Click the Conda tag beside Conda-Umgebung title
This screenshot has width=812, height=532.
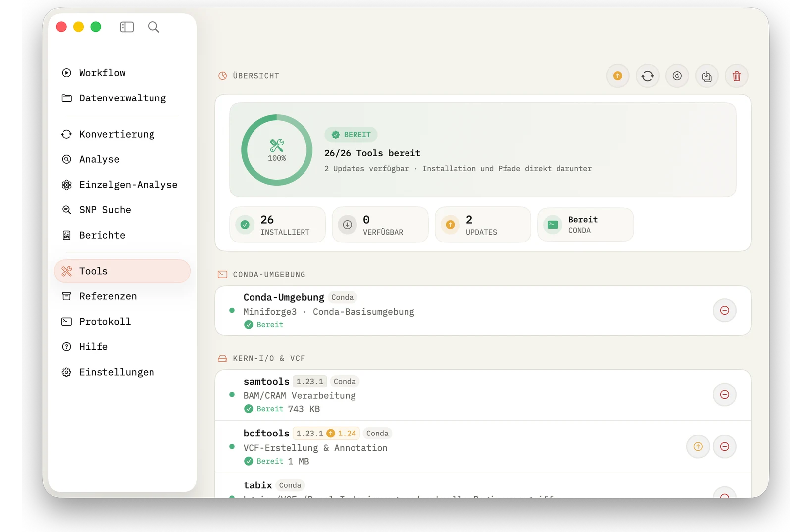(x=342, y=297)
